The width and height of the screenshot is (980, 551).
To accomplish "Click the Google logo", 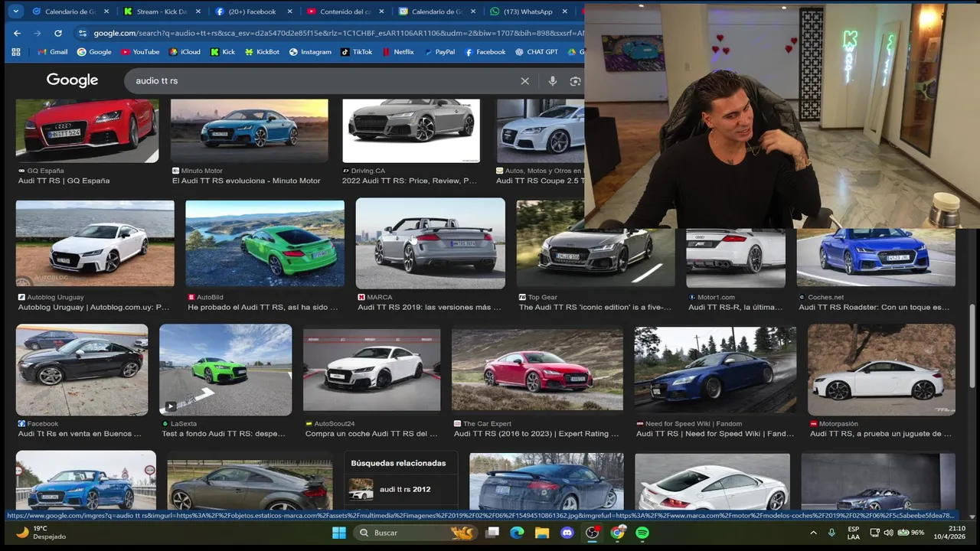I will tap(72, 80).
